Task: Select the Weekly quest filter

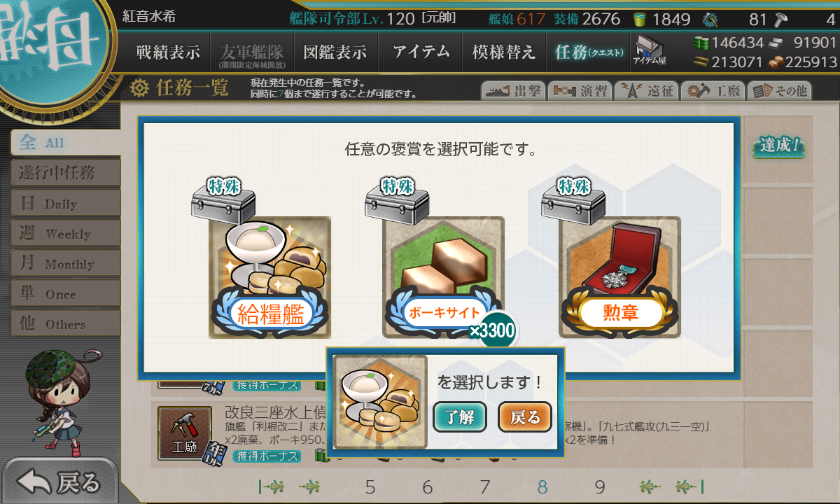Action: point(65,233)
